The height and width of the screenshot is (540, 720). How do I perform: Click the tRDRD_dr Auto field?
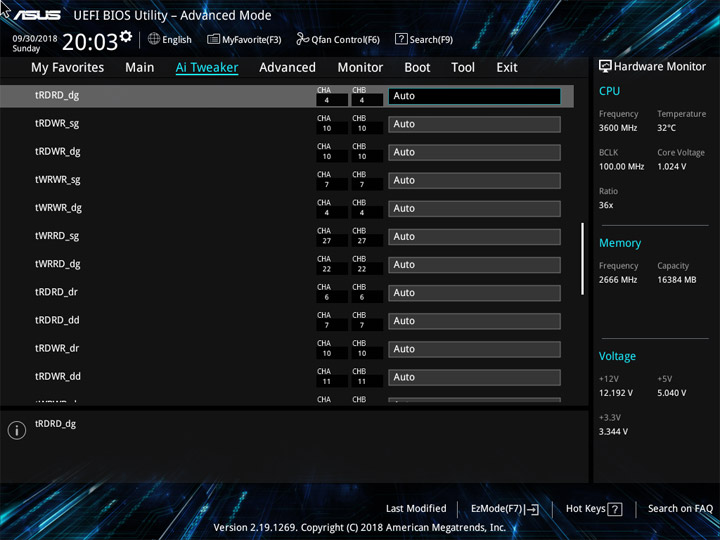474,293
